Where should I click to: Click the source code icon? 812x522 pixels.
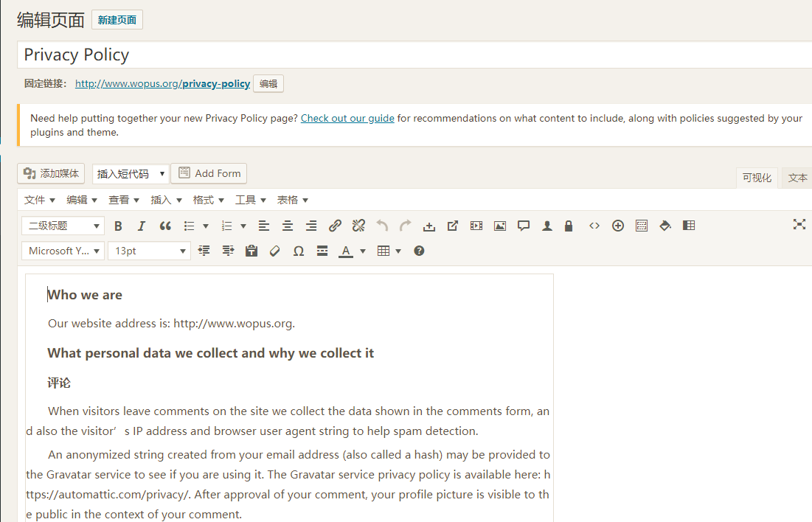click(x=594, y=226)
